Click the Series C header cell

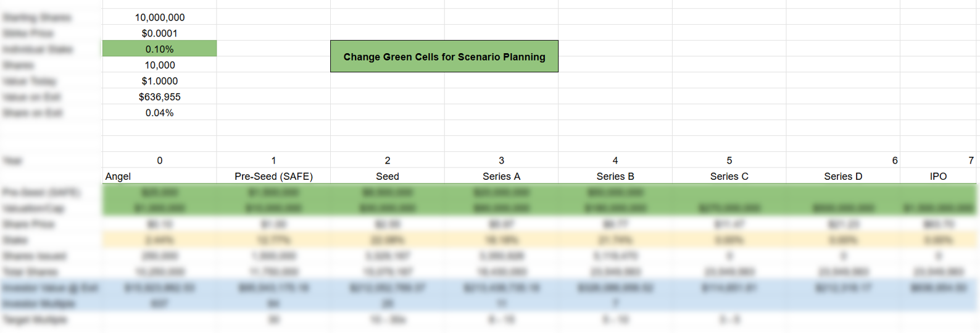pos(729,176)
